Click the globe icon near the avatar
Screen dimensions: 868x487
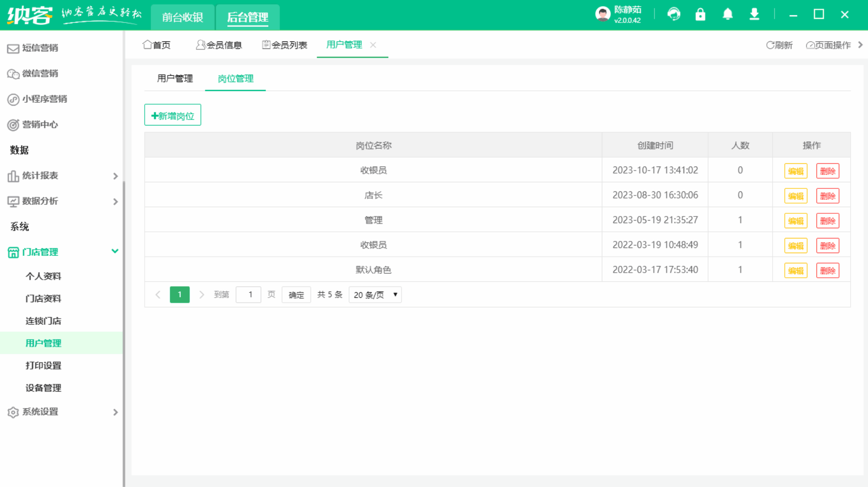coord(674,14)
